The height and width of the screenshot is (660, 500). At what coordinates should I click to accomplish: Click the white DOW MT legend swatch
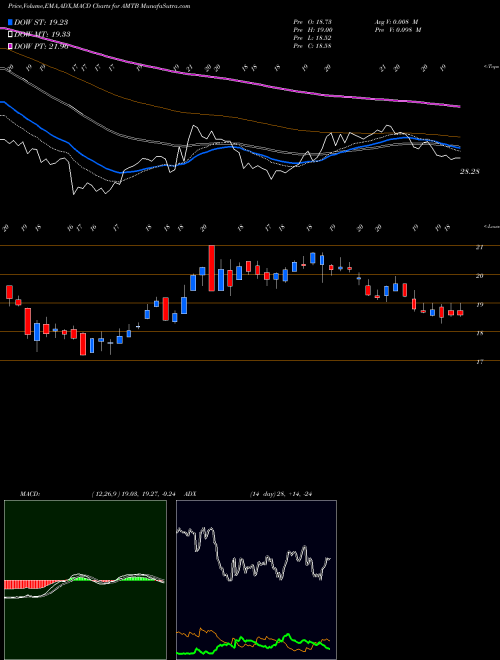(11, 34)
